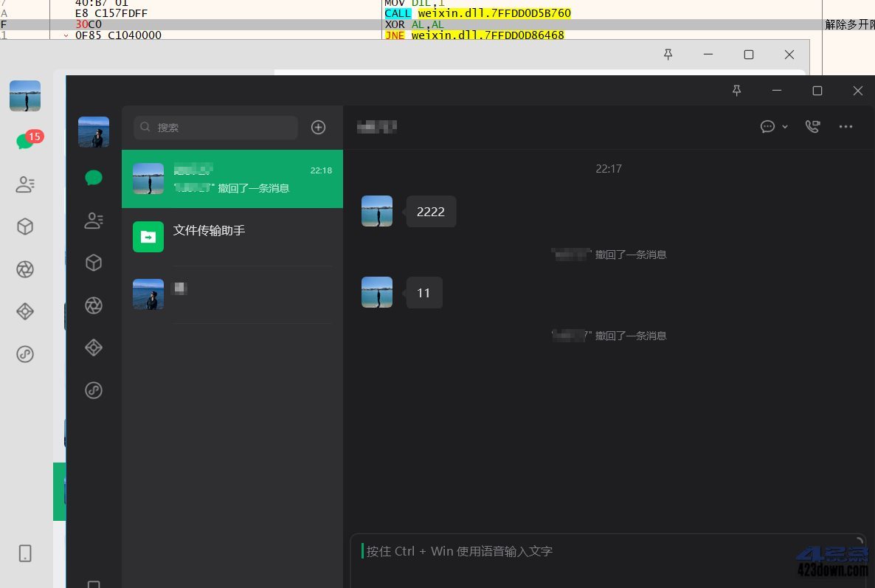Close the dark WeChat window
Image resolution: width=875 pixels, height=588 pixels.
[858, 90]
